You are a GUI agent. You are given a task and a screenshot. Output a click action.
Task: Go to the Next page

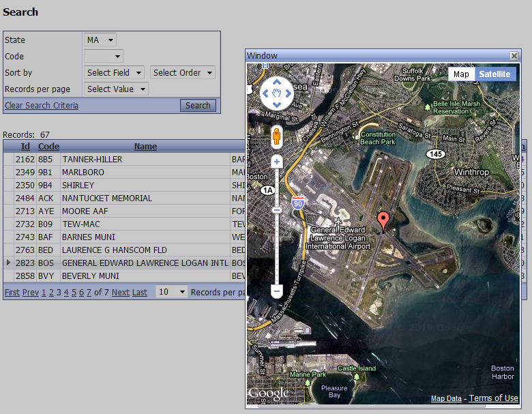click(x=121, y=292)
